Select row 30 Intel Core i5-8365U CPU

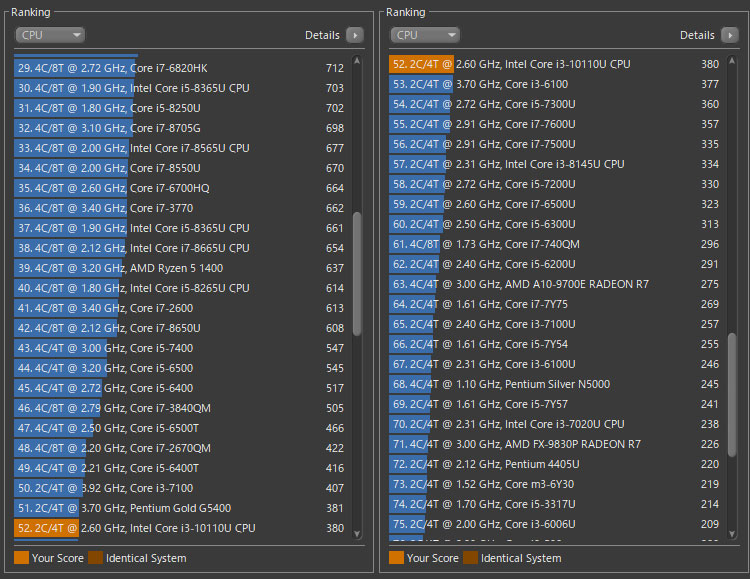182,88
